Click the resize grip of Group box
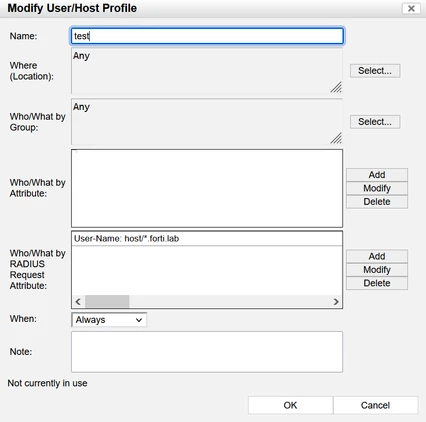Image resolution: width=426 pixels, height=422 pixels. coord(336,138)
